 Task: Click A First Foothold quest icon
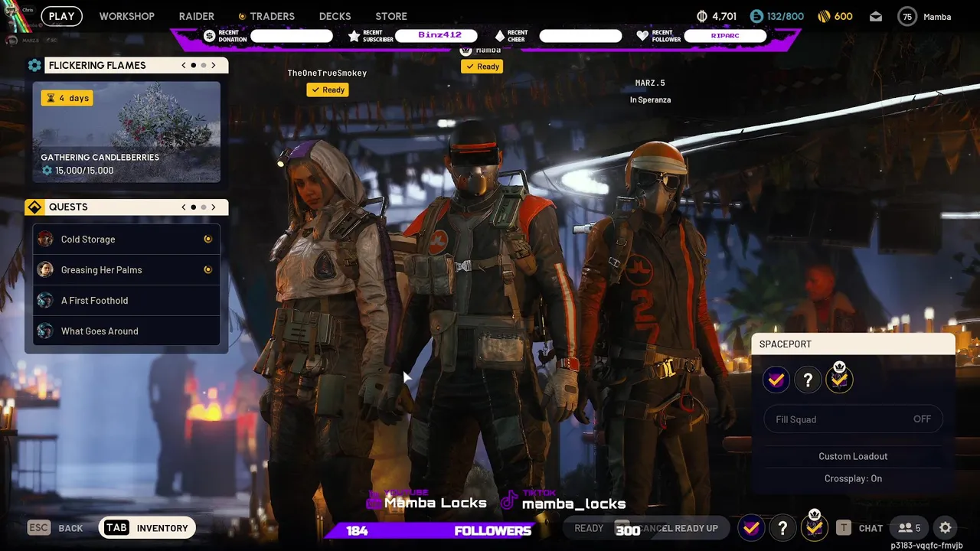click(x=45, y=300)
